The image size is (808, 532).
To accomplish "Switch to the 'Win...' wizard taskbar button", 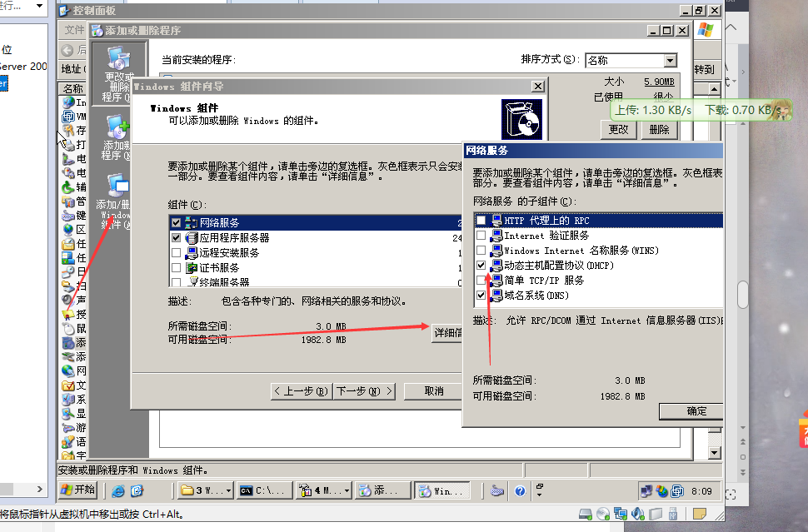I will click(442, 491).
